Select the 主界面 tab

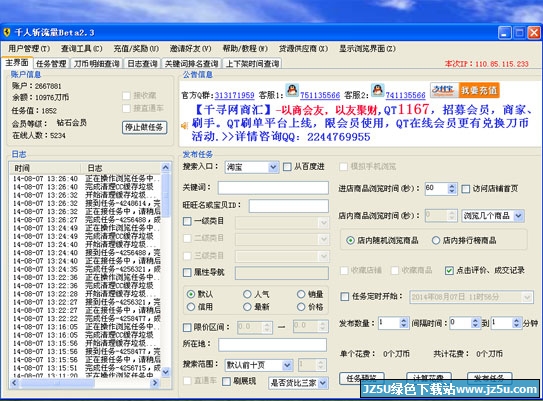click(x=17, y=63)
